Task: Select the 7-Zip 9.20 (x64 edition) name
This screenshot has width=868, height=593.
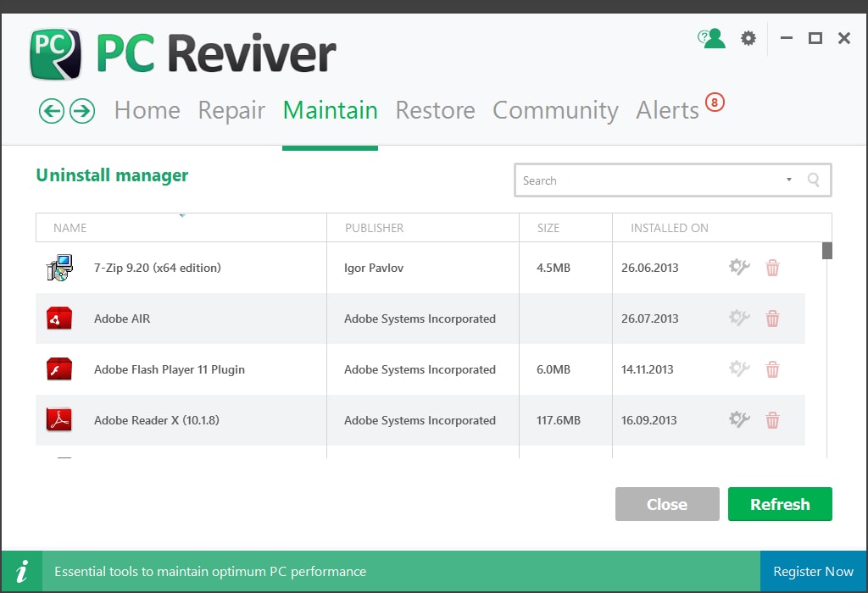Action: 157,268
